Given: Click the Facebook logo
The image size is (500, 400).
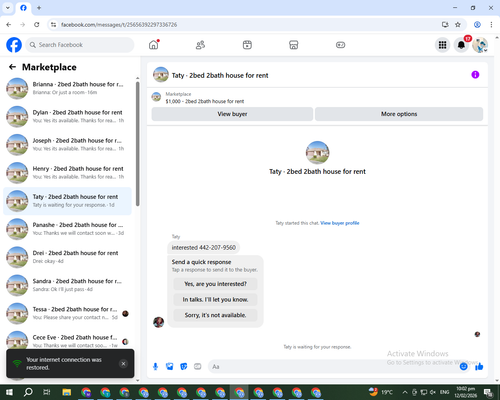Looking at the screenshot, I should 14,45.
